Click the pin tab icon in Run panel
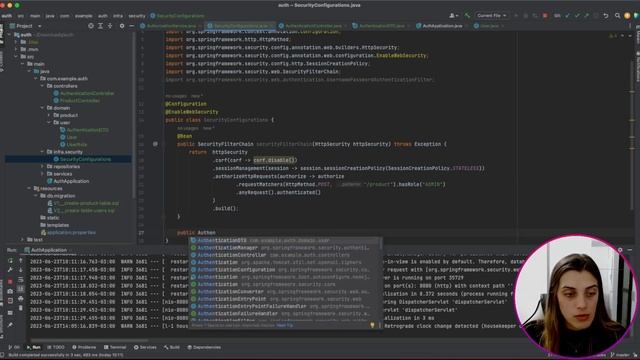 pyautogui.click(x=10, y=325)
